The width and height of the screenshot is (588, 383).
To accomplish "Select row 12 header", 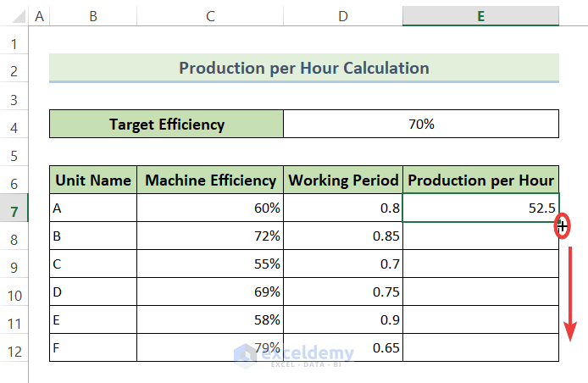I will pos(14,348).
